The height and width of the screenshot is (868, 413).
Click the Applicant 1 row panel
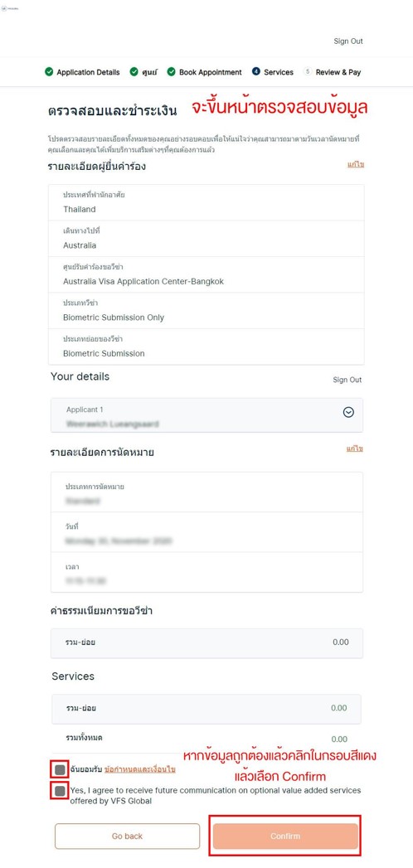(x=206, y=415)
